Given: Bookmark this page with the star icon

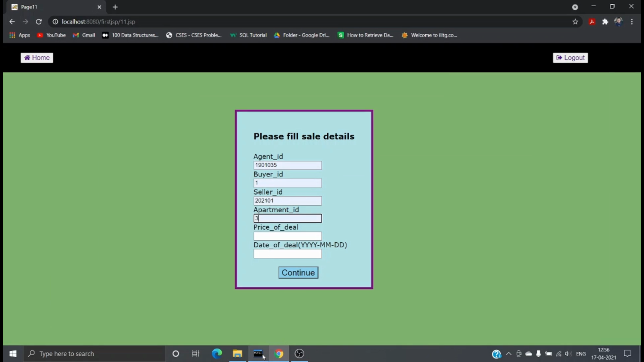Looking at the screenshot, I should 575,22.
